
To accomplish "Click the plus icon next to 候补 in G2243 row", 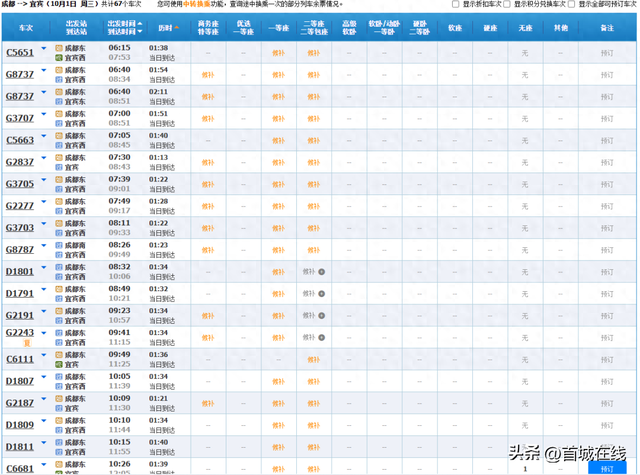I will click(x=322, y=337).
